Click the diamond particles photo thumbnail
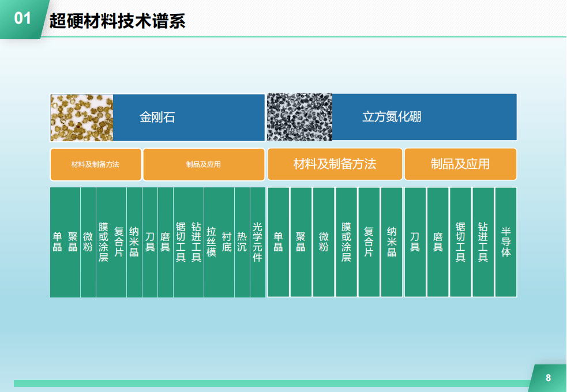This screenshot has height=392, width=567. point(81,118)
